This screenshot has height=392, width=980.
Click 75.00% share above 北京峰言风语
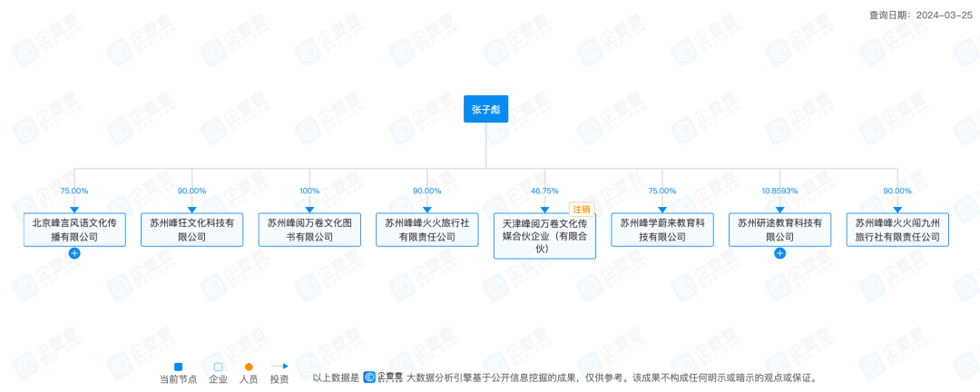(x=74, y=191)
